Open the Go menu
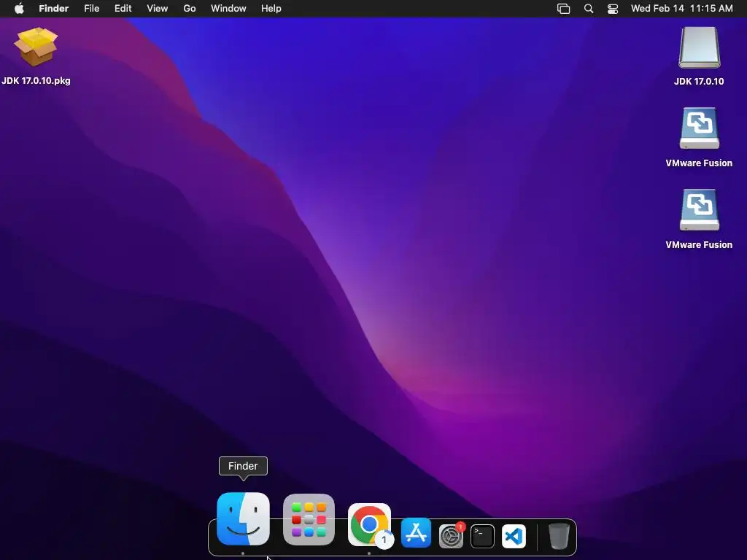 click(x=190, y=9)
